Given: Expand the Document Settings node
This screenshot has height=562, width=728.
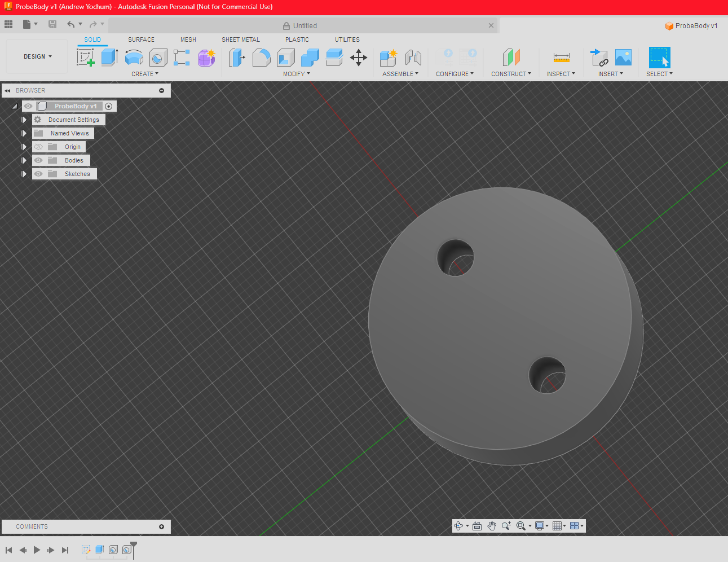Looking at the screenshot, I should 24,120.
